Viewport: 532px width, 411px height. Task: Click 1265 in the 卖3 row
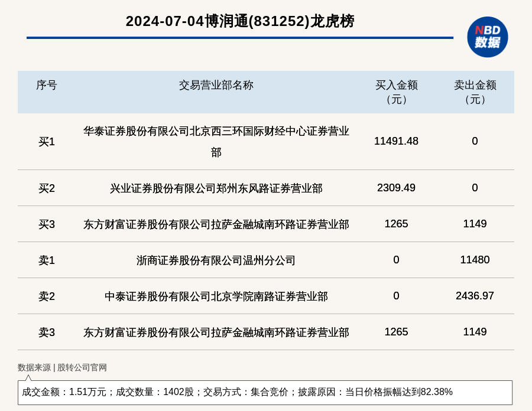point(396,332)
